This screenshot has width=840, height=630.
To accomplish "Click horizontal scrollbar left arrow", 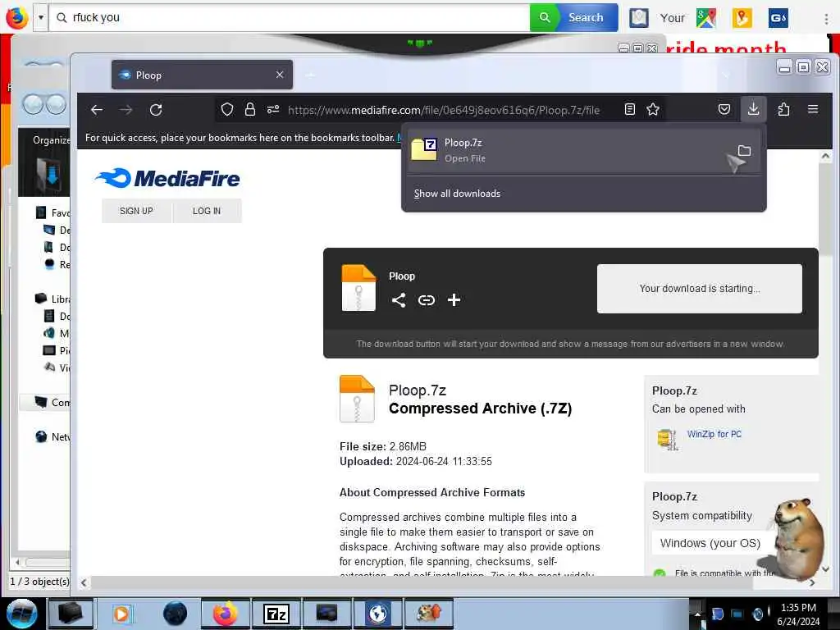I will tap(84, 583).
